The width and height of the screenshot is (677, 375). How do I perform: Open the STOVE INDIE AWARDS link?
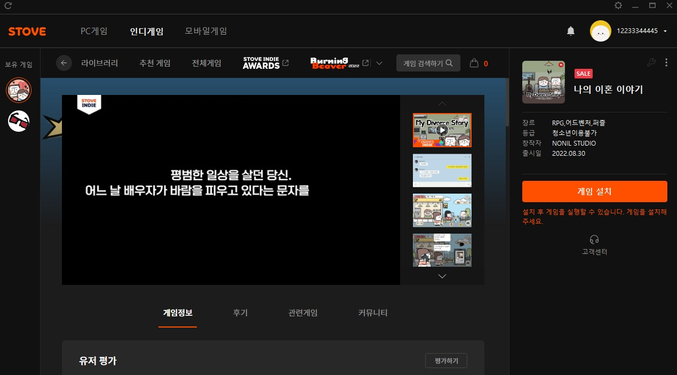point(261,63)
